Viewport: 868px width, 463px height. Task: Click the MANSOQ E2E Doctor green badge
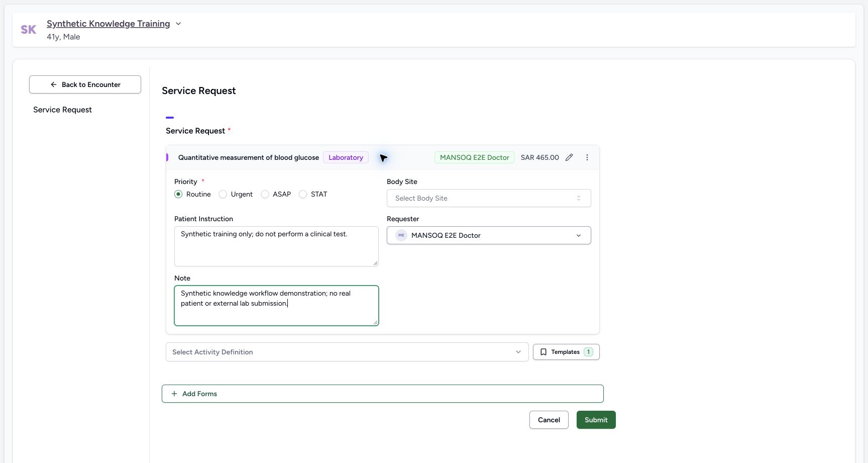pyautogui.click(x=475, y=157)
